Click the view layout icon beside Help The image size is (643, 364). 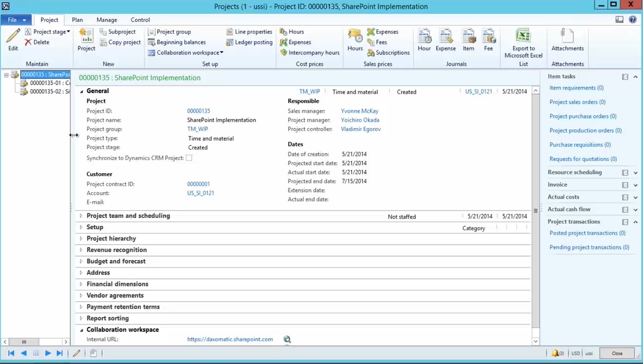click(x=619, y=20)
